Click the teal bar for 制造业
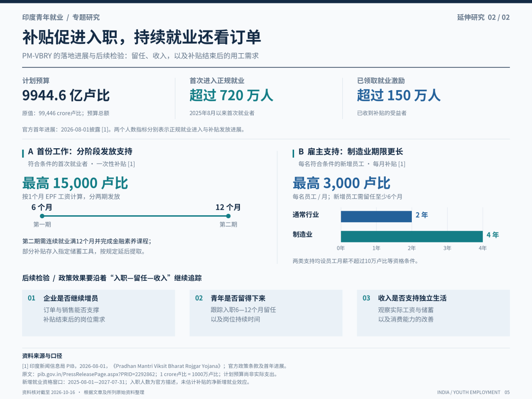Screen dimensions: 532x399 tap(412, 236)
